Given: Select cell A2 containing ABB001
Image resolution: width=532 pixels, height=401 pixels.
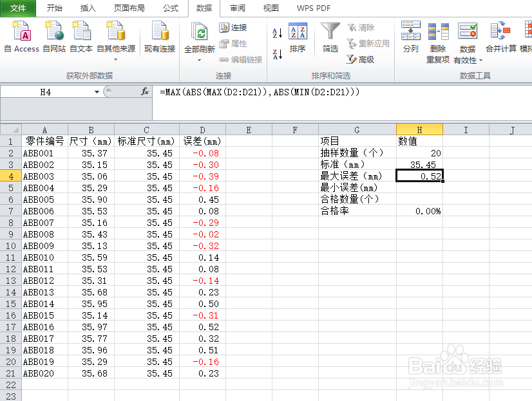Looking at the screenshot, I should tap(45, 153).
